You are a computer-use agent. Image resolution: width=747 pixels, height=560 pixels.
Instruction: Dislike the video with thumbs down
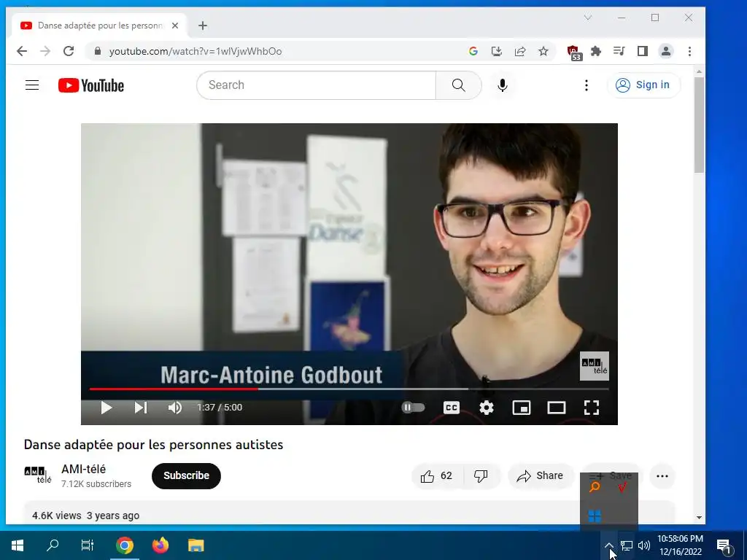tap(481, 475)
